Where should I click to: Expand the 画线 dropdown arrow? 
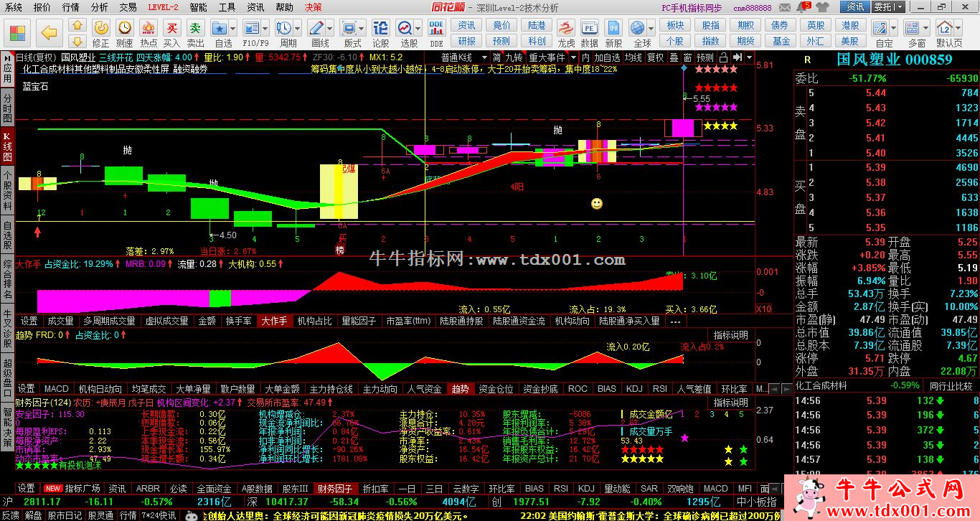[x=330, y=28]
